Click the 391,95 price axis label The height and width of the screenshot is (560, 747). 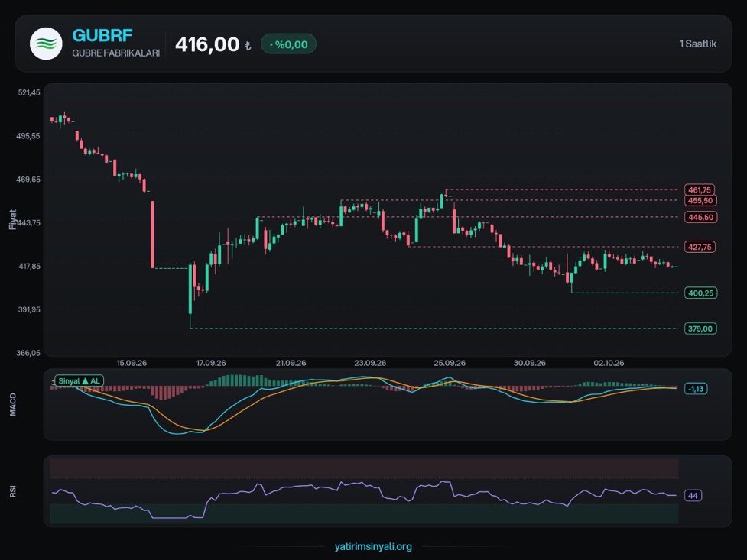[29, 309]
